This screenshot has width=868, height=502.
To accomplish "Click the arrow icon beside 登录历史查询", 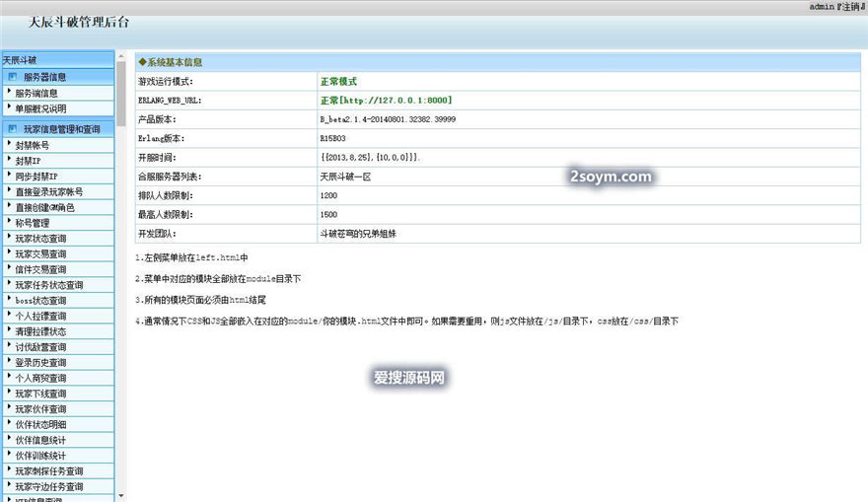I will click(9, 362).
